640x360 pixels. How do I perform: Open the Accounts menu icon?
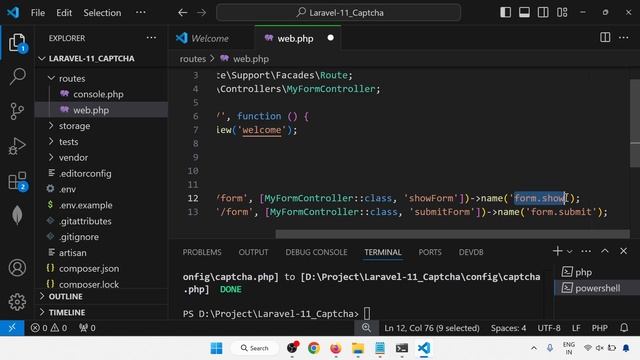coord(17,268)
